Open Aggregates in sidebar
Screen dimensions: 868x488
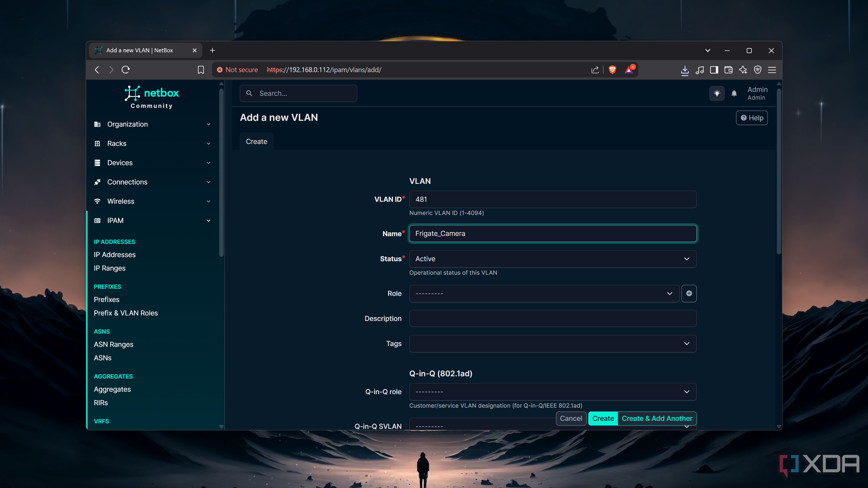pos(112,389)
